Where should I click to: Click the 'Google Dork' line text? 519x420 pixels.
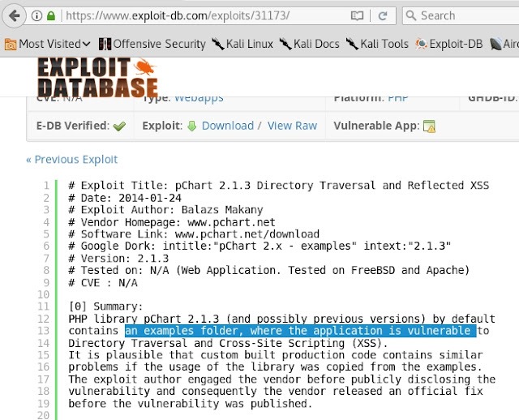(x=259, y=246)
